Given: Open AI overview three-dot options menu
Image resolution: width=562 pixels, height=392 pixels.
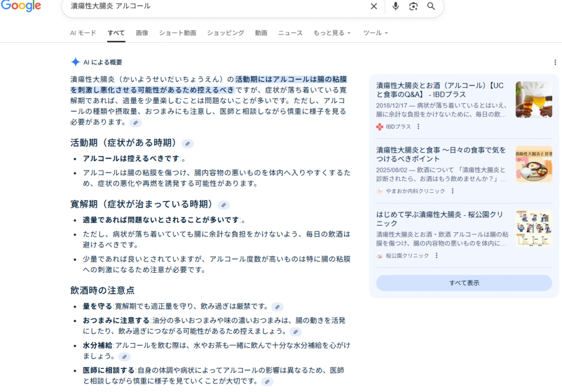Looking at the screenshot, I should click(x=555, y=62).
